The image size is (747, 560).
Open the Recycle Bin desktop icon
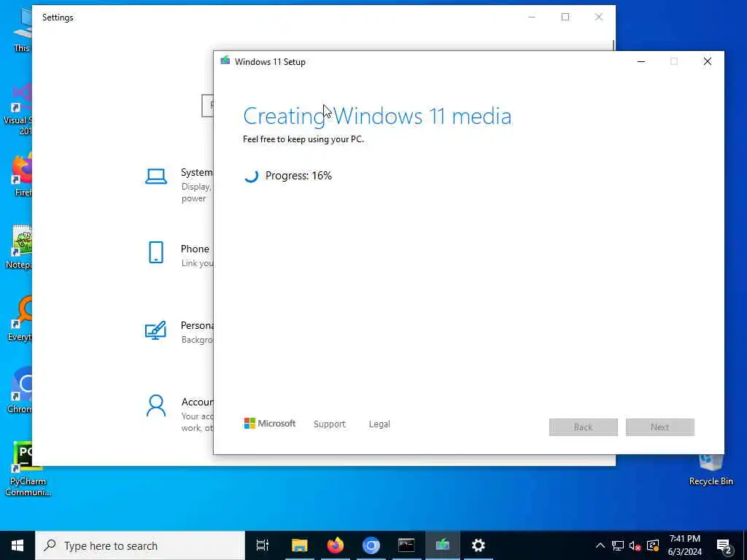point(711,470)
